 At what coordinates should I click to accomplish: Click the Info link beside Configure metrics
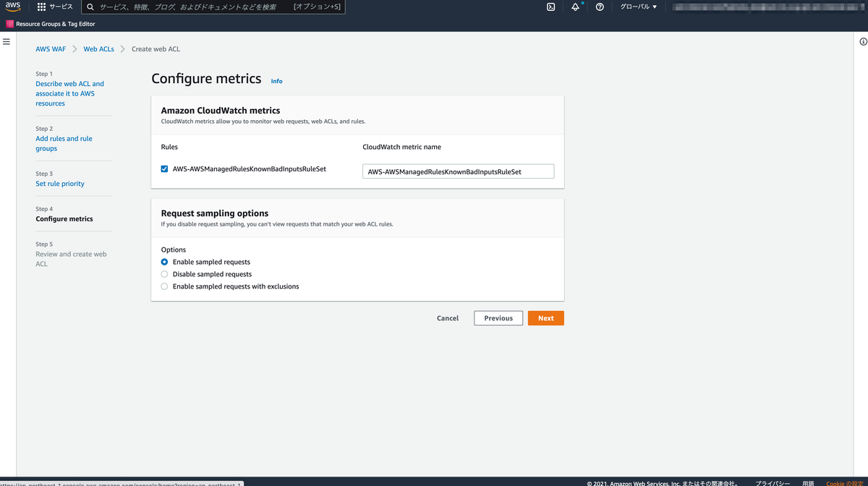pos(276,81)
